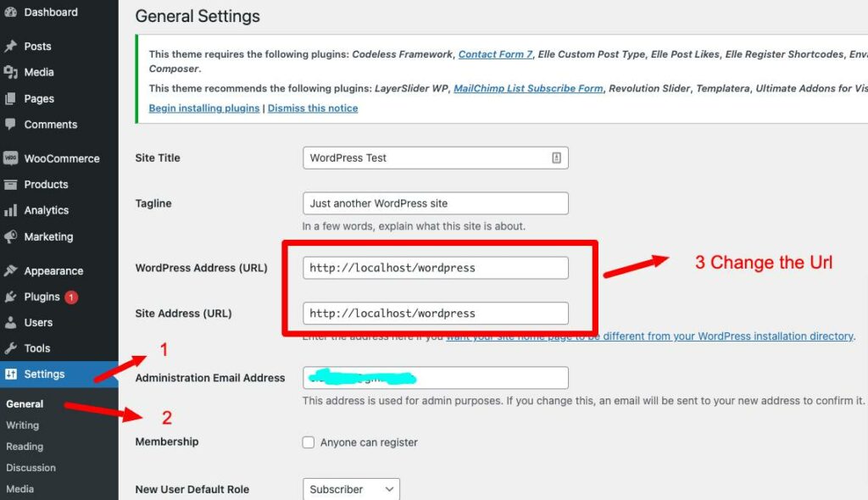Click the Marketing megaphone icon
Image resolution: width=868 pixels, height=500 pixels.
10,236
